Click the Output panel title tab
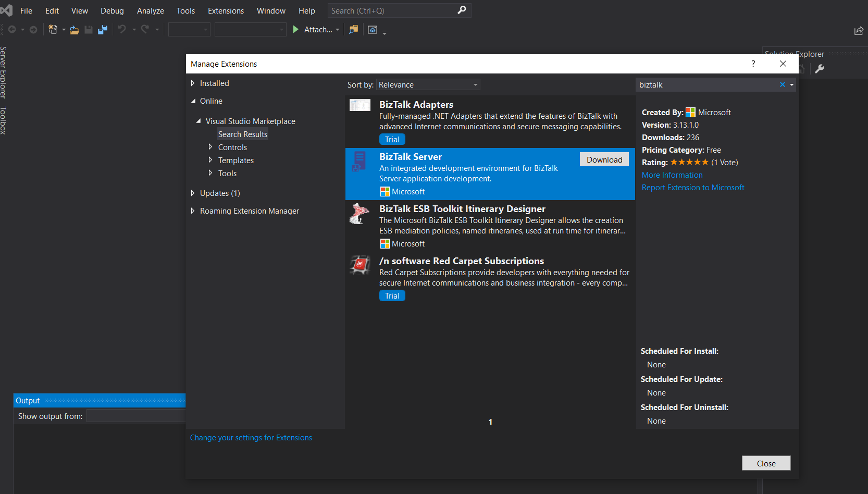The image size is (868, 494). click(28, 400)
